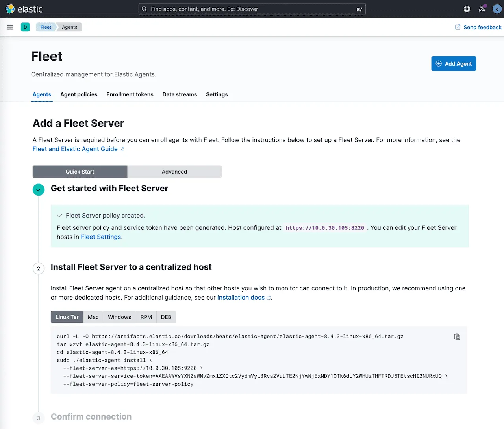Image resolution: width=504 pixels, height=429 pixels.
Task: Copy the install command to clipboard
Action: [457, 337]
